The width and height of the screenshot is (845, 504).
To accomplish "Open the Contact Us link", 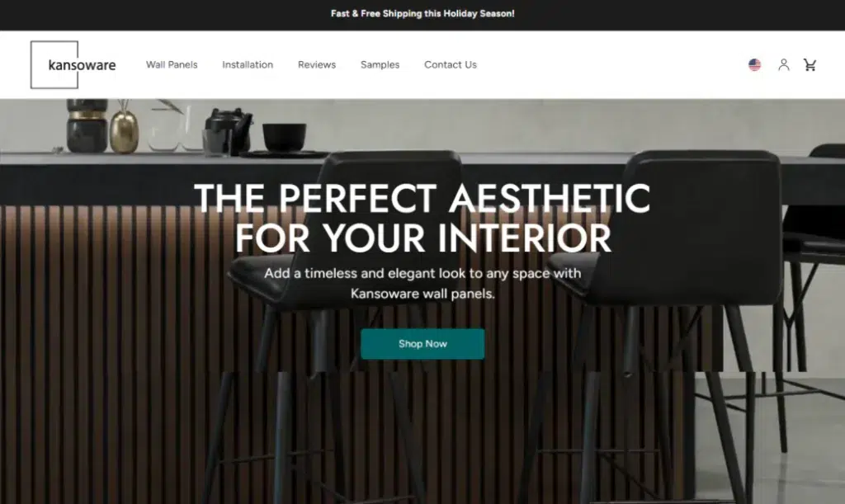I will pyautogui.click(x=451, y=64).
